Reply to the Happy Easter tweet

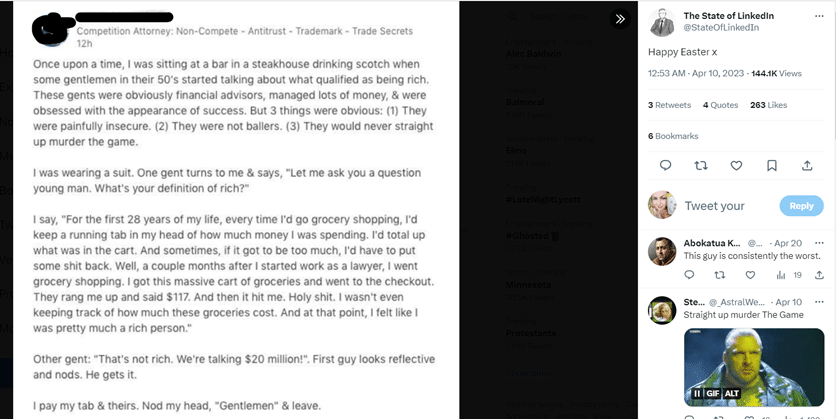(x=665, y=166)
